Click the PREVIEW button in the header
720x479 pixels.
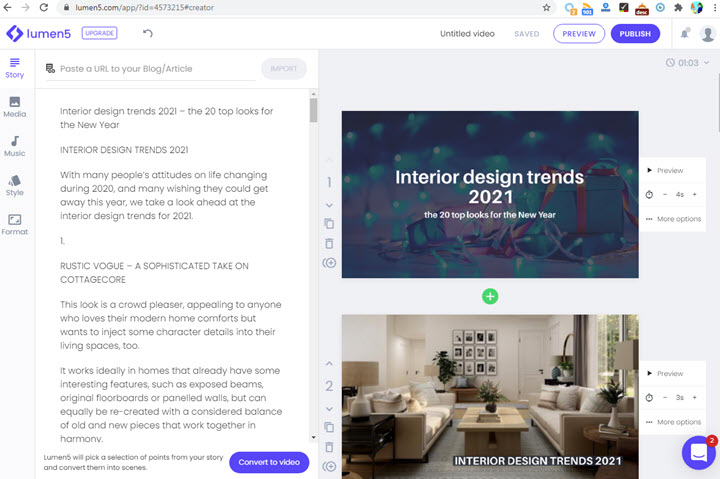click(579, 34)
